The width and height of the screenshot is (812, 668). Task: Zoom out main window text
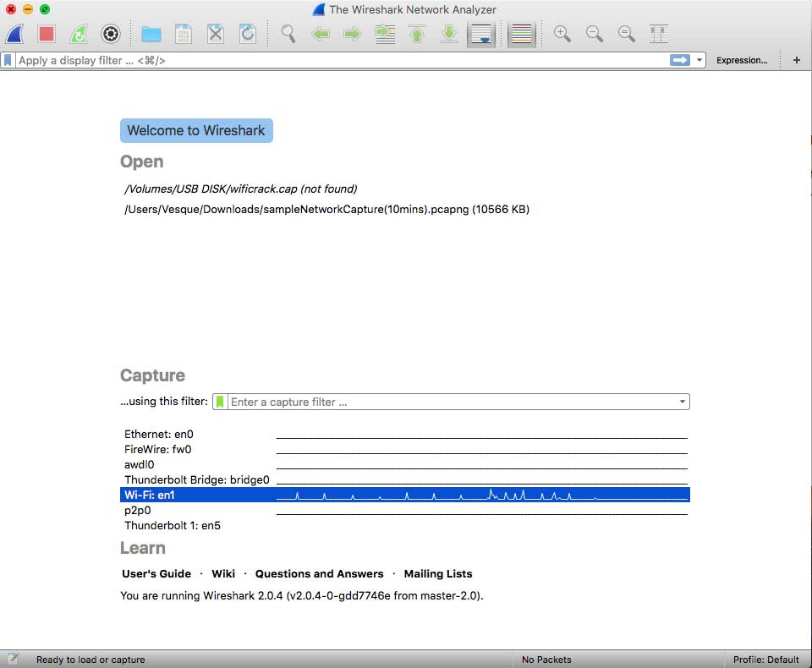(595, 34)
